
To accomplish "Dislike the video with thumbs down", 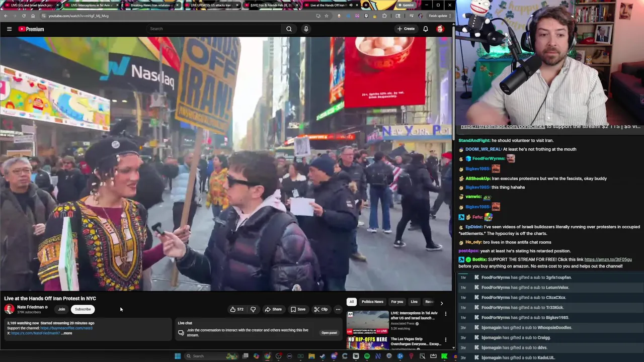I will 253,309.
